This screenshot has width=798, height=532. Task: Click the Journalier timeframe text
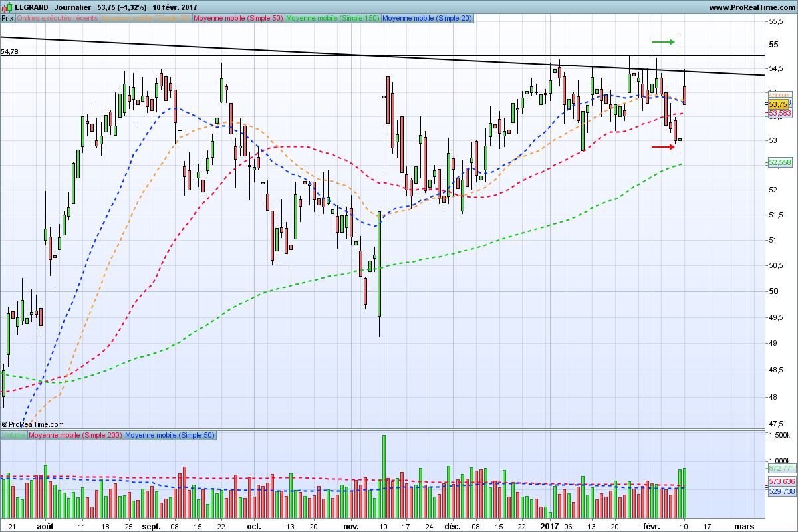pos(72,7)
